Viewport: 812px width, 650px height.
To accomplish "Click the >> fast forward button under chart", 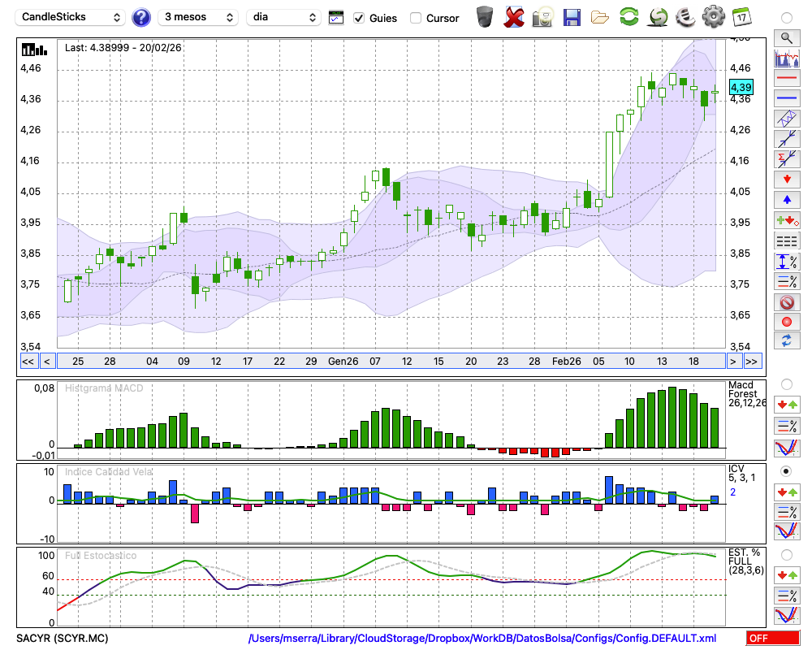I will 752,362.
